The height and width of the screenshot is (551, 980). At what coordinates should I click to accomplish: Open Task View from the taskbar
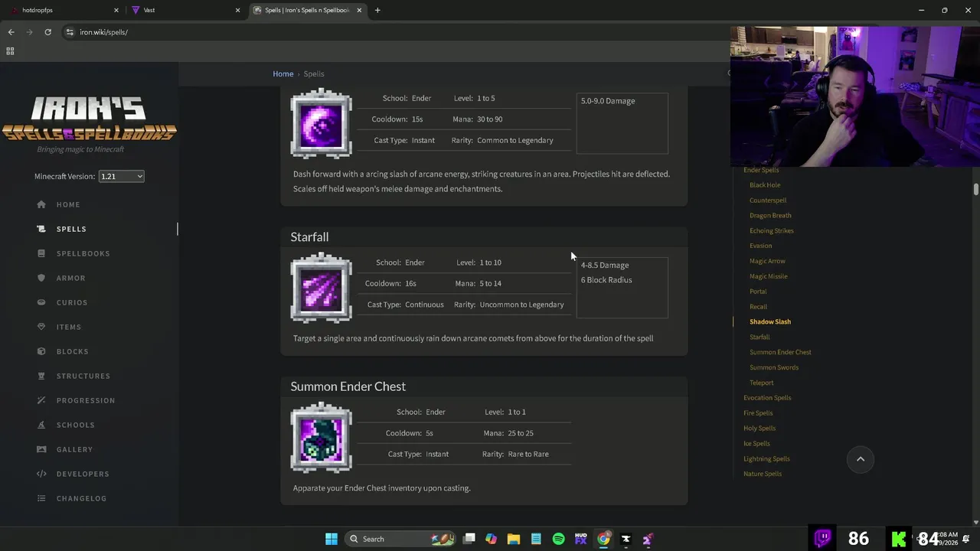[469, 539]
